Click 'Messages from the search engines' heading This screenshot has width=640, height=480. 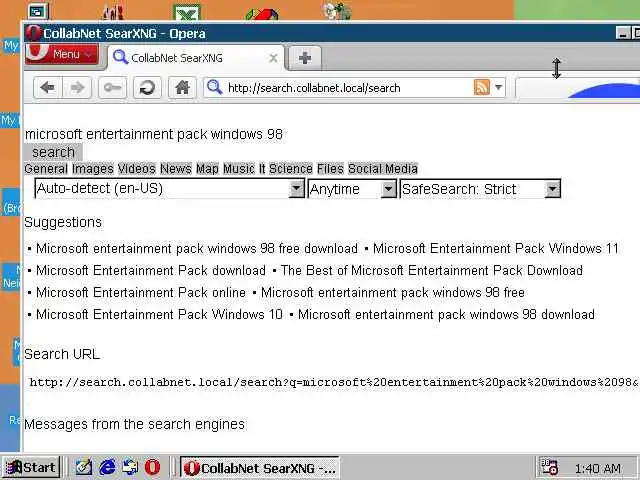pos(134,424)
